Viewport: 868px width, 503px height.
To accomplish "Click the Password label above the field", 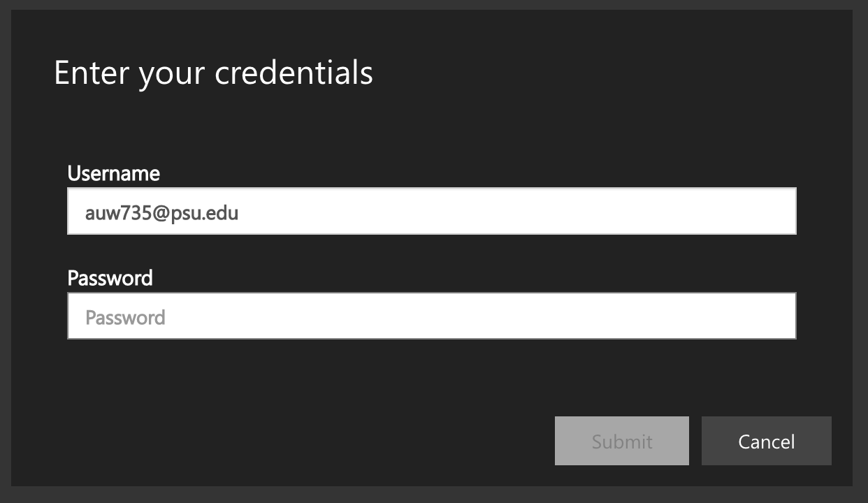I will pyautogui.click(x=110, y=278).
